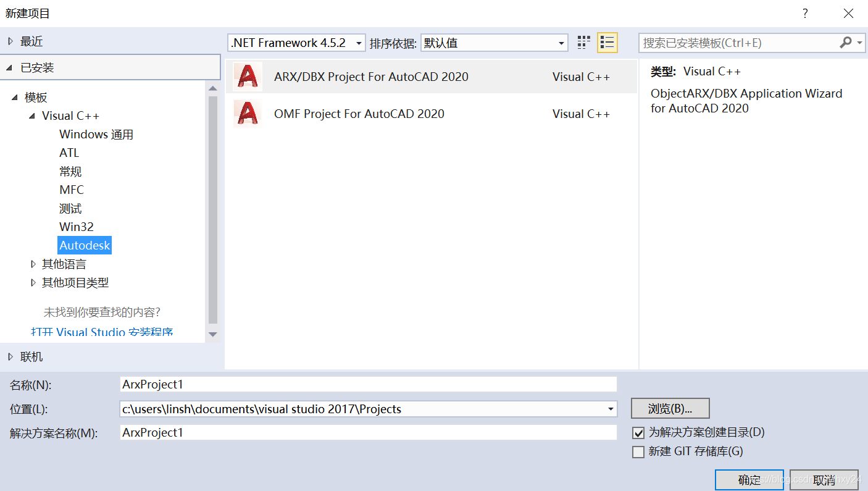The width and height of the screenshot is (868, 491).
Task: Open the sort by default value dropdown
Action: (494, 43)
